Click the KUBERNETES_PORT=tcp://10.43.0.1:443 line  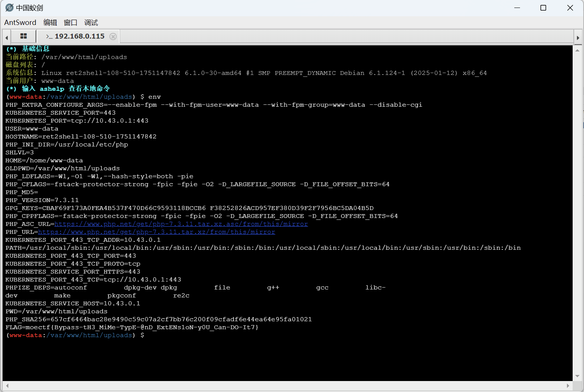point(77,121)
